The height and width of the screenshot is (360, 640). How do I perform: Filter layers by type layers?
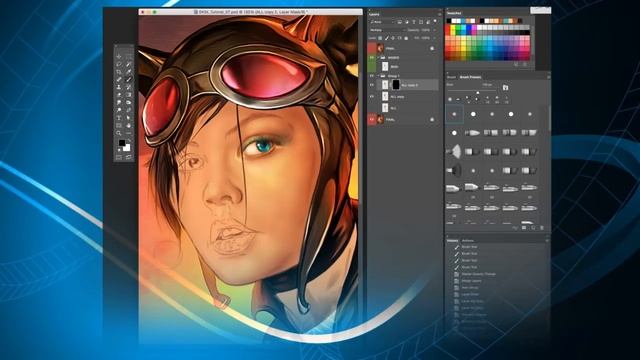(414, 22)
